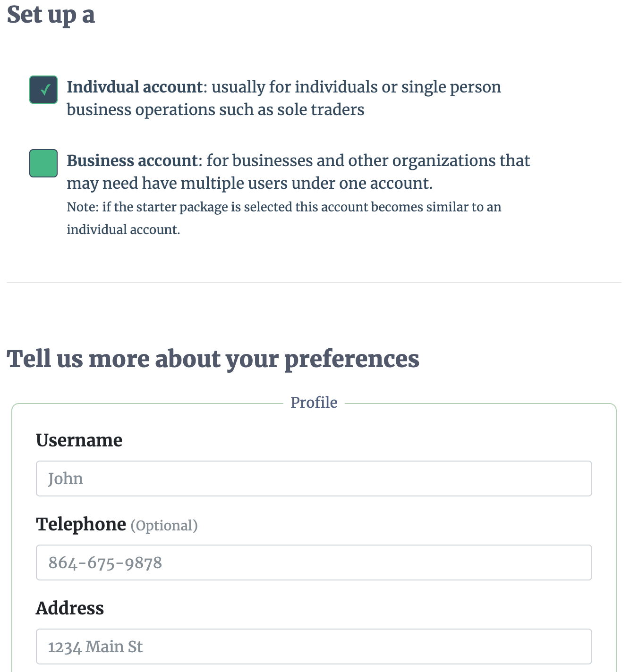Click the preferences section heading
This screenshot has width=630, height=672.
point(213,359)
